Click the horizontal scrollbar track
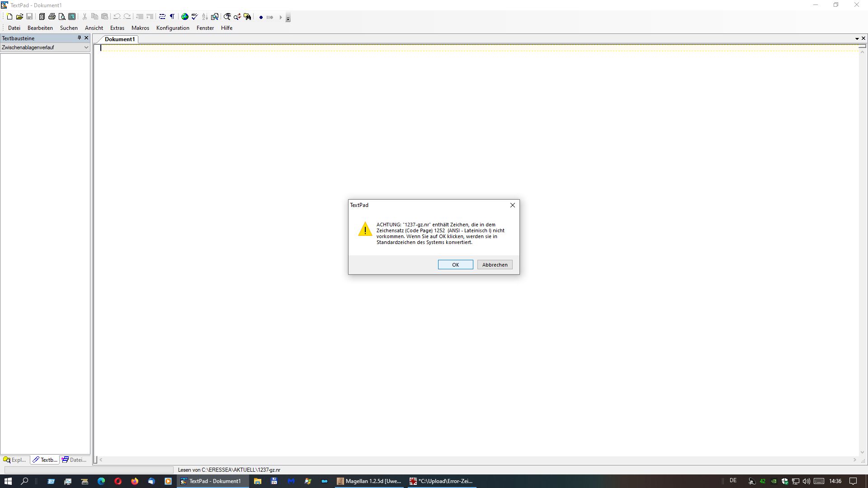Viewport: 868px width, 488px height. [x=475, y=460]
